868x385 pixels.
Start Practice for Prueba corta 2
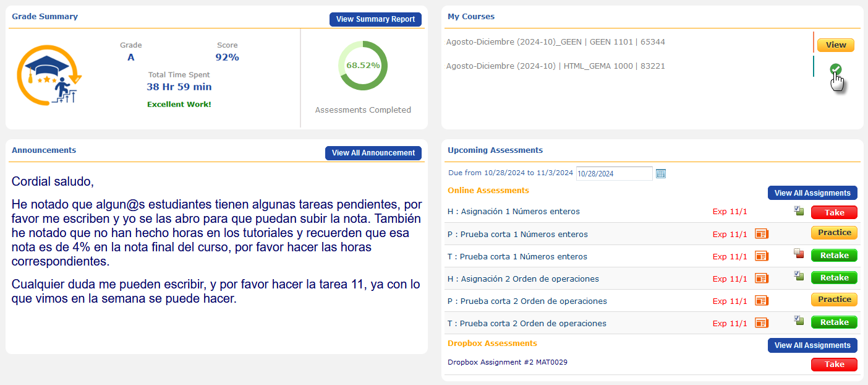pyautogui.click(x=834, y=300)
